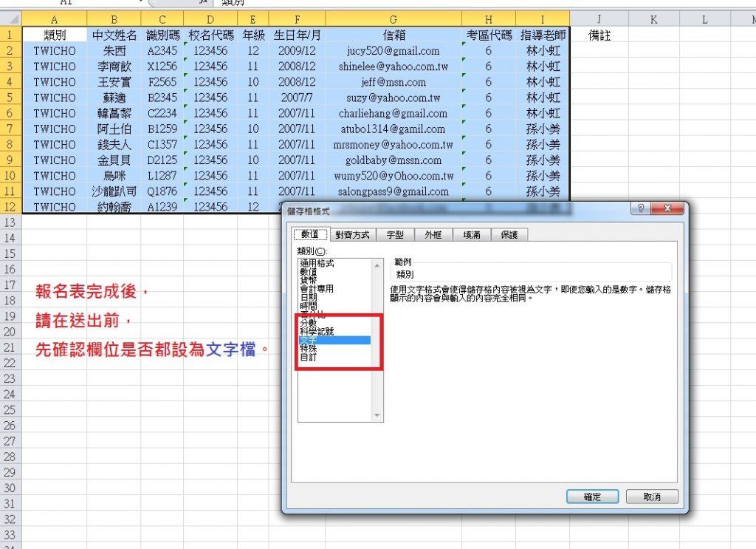756x549 pixels.
Task: Select row 5 header
Action: click(10, 98)
